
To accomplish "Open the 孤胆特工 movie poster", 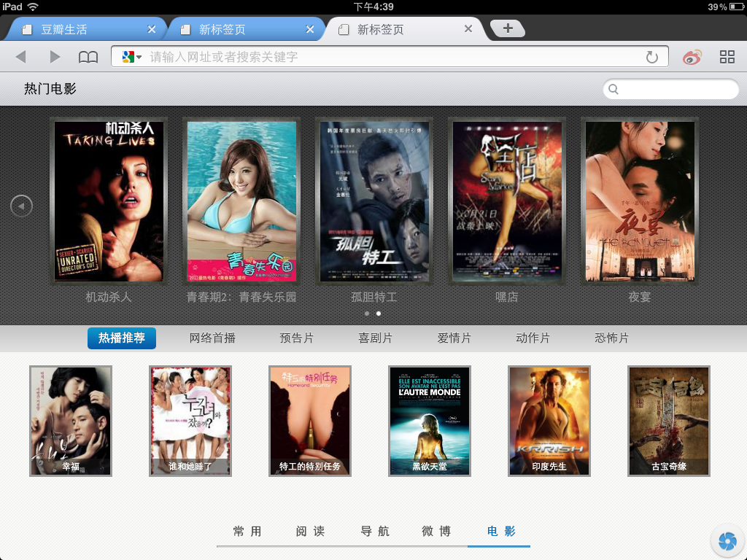I will point(374,201).
